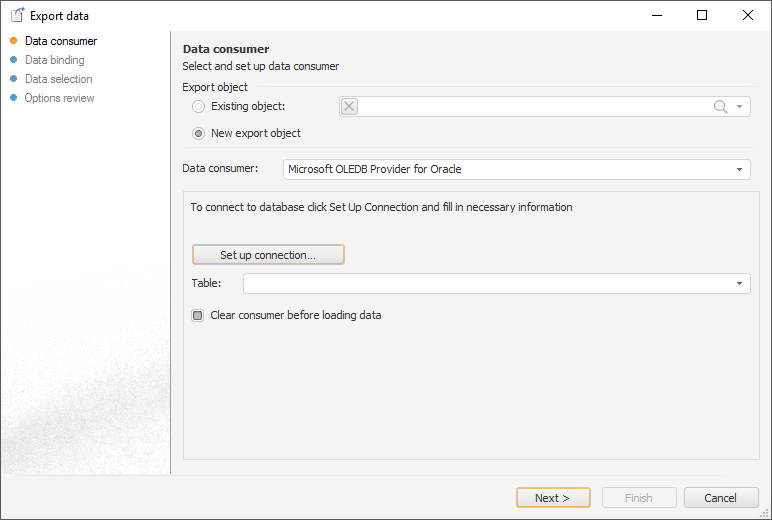Click the Data selection step bullet
Screen dimensions: 772x520
pyautogui.click(x=14, y=79)
